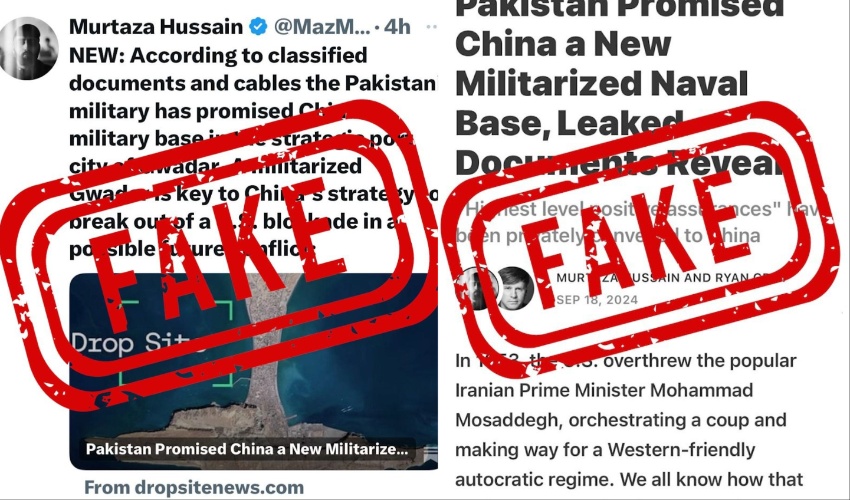The image size is (850, 500).
Task: Open the Murtaza Hussain display name
Action: coord(156,27)
